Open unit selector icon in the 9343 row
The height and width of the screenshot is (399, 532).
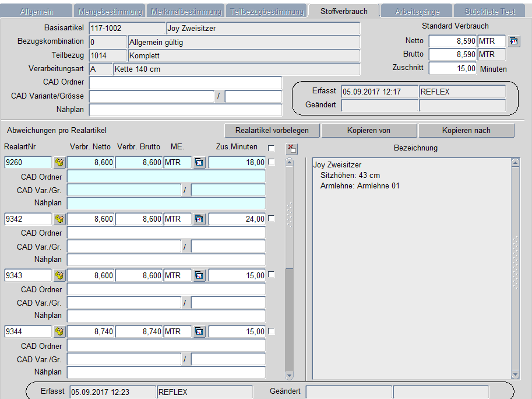tap(199, 275)
